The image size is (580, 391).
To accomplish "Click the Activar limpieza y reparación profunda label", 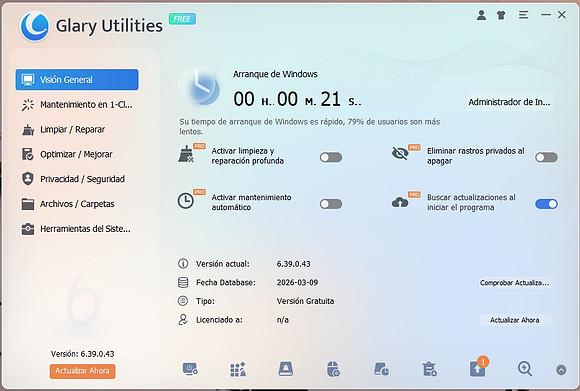I will [248, 156].
